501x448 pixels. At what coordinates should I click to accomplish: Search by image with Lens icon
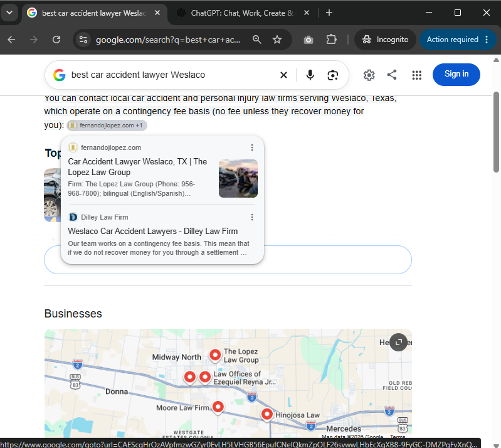[332, 75]
